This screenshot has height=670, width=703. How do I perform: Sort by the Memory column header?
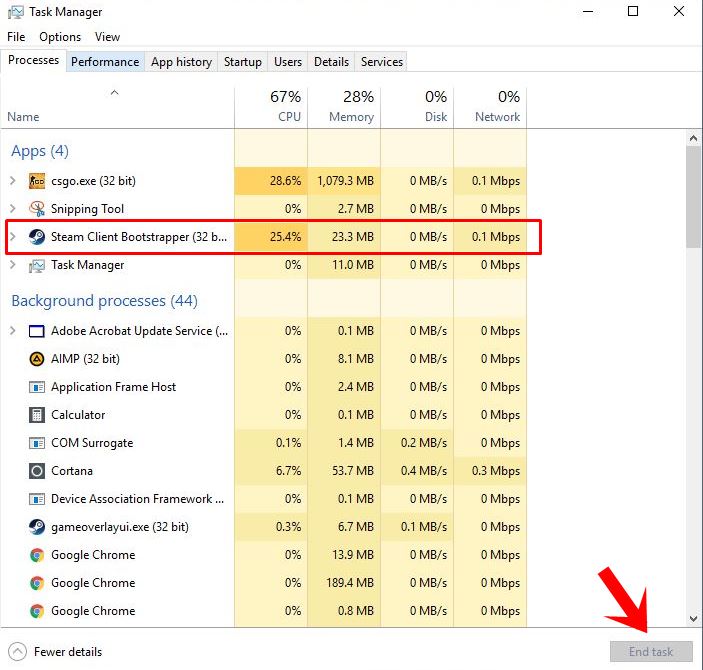(344, 108)
